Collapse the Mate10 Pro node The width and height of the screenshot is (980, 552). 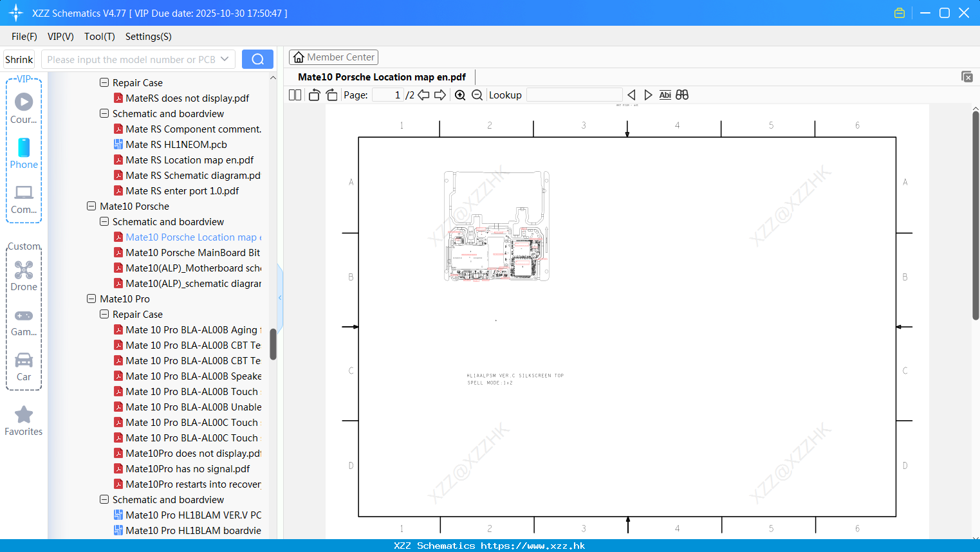tap(91, 299)
